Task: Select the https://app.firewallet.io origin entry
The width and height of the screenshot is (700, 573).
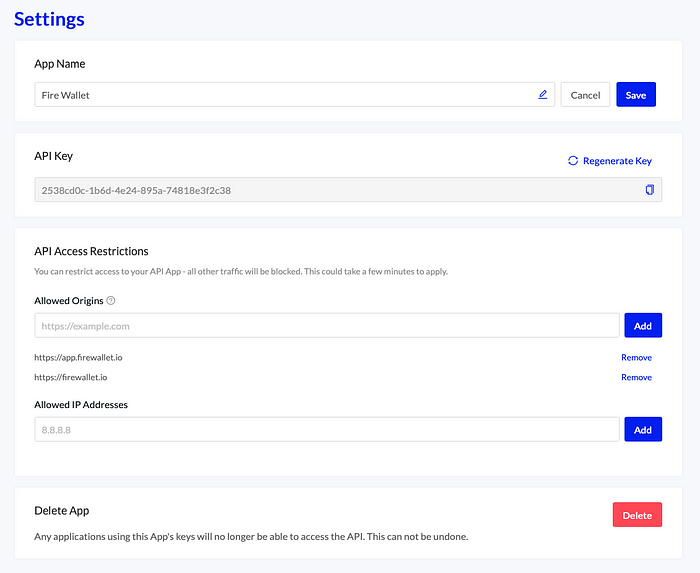Action: [x=78, y=357]
